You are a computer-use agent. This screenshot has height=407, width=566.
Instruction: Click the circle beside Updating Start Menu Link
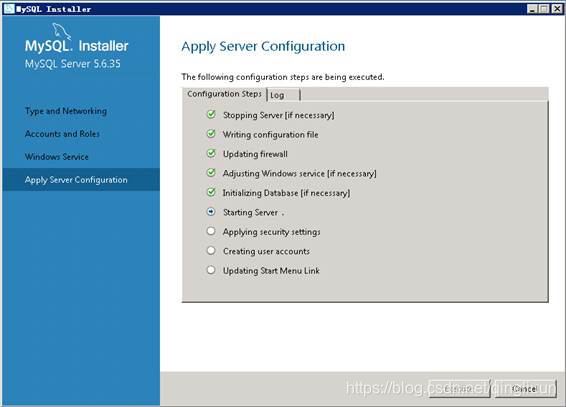coord(211,270)
